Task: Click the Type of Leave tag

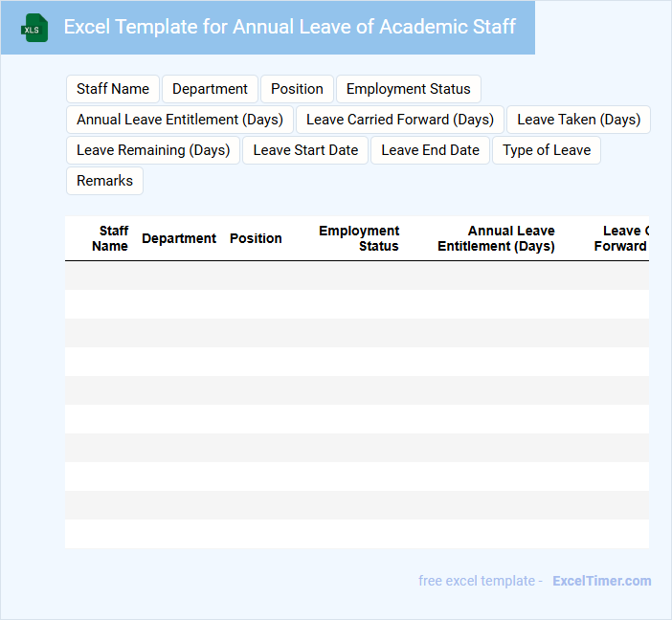Action: pos(546,150)
